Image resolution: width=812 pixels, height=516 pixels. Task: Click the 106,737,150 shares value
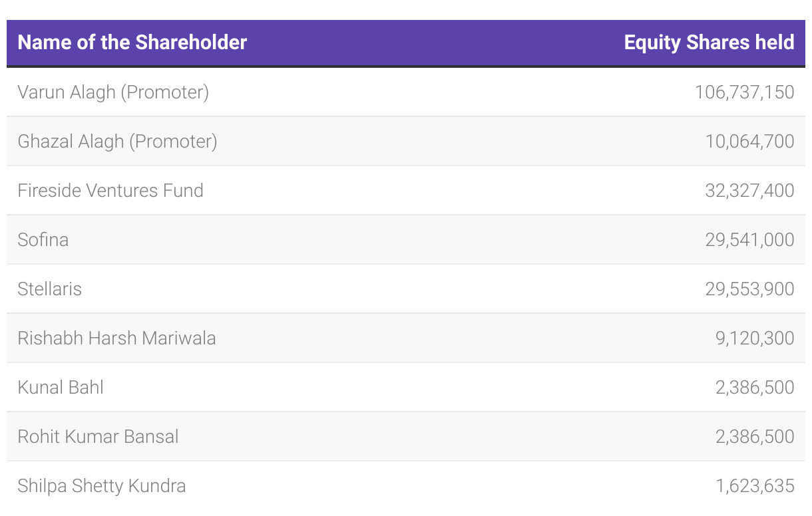click(744, 92)
